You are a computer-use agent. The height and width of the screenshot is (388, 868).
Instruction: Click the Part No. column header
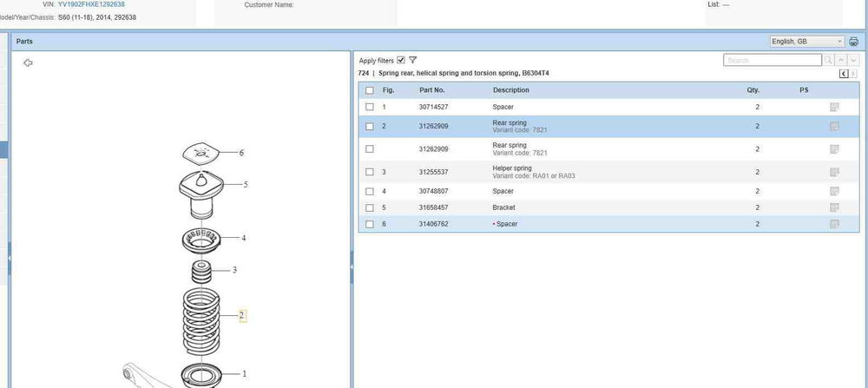coord(431,90)
